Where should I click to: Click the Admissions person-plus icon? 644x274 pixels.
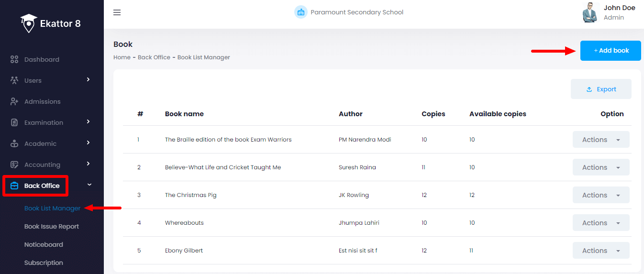click(14, 101)
